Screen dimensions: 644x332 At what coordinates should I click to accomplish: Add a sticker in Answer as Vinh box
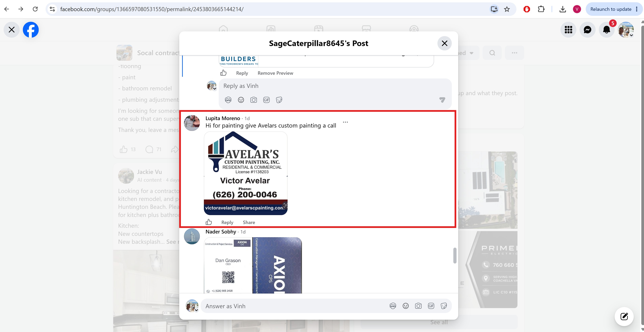click(444, 306)
